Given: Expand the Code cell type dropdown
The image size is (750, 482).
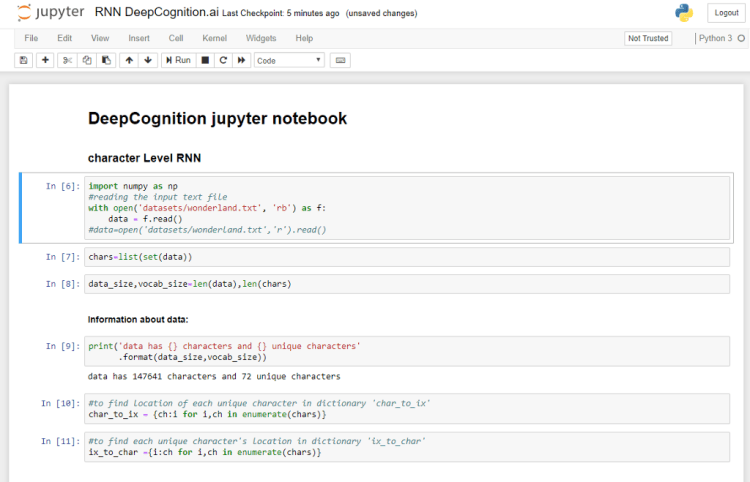Looking at the screenshot, I should pyautogui.click(x=290, y=60).
